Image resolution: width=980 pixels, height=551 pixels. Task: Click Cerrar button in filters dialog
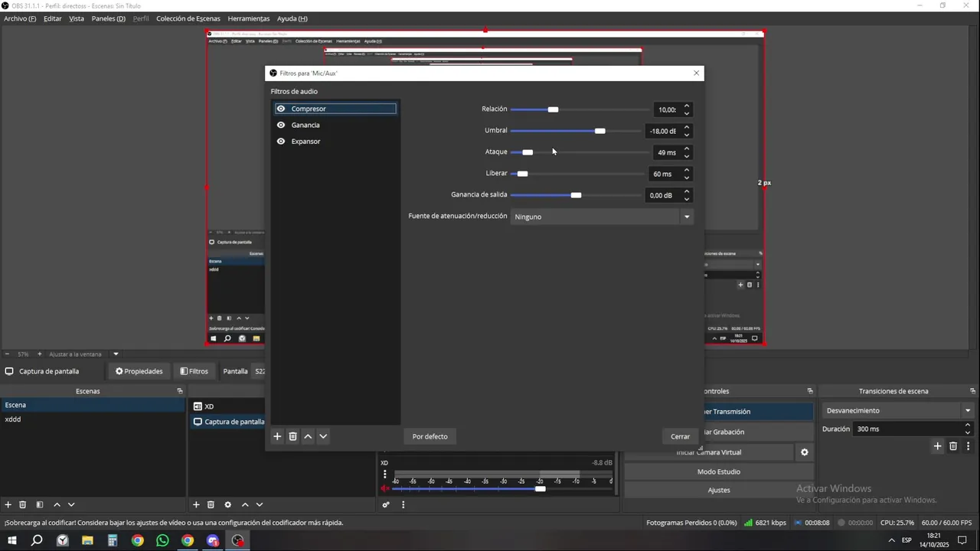[x=681, y=436]
